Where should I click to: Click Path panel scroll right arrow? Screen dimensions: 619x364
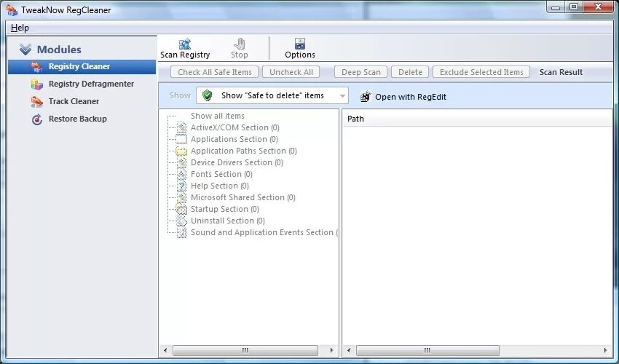pyautogui.click(x=606, y=350)
